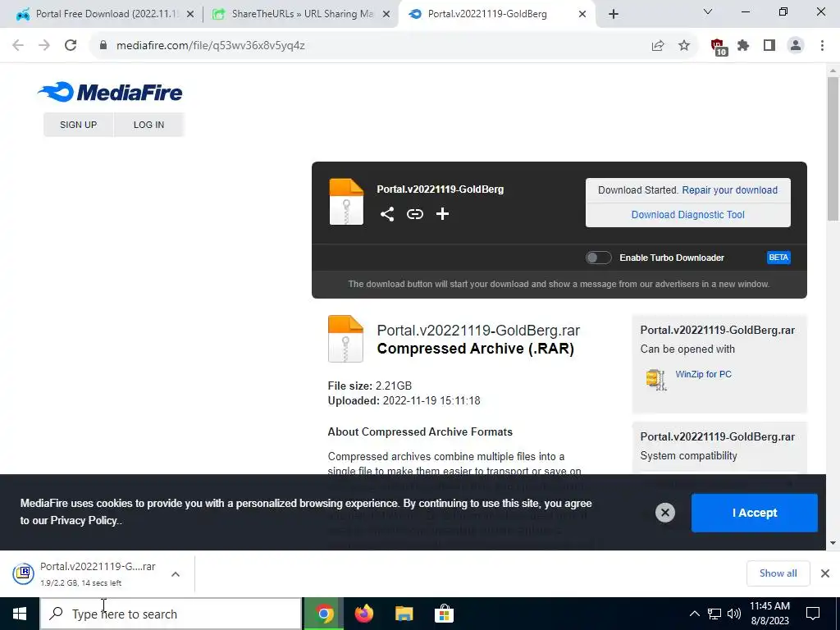Click the share icon under file name
This screenshot has height=630, width=840.
[x=387, y=214]
